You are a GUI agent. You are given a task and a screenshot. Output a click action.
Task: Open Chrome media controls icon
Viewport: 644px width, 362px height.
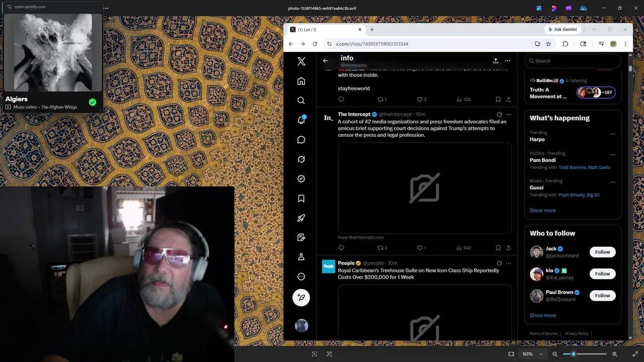[601, 44]
